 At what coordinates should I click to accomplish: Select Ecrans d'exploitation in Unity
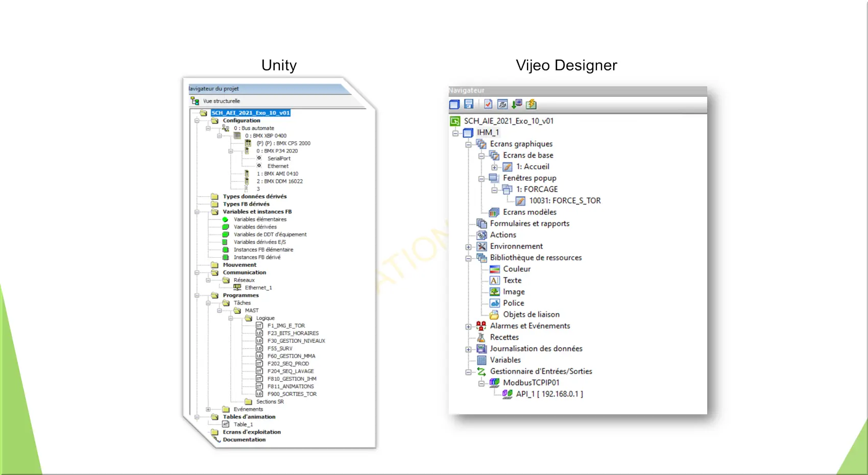pyautogui.click(x=252, y=432)
